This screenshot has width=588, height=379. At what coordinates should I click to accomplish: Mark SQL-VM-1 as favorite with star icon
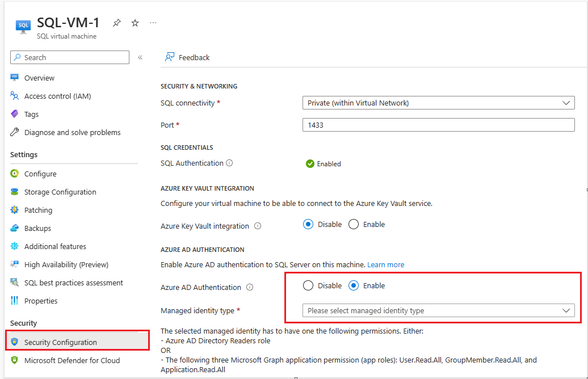pos(135,23)
